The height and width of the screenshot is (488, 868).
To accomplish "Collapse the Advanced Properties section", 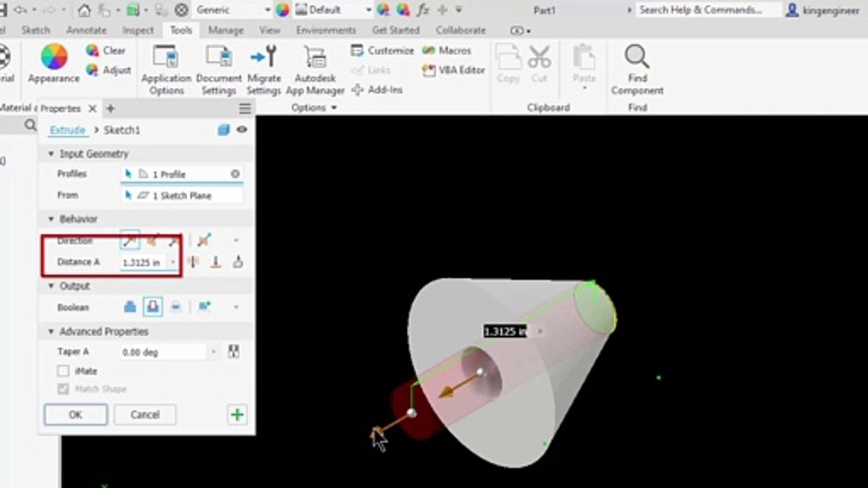I will click(x=51, y=331).
